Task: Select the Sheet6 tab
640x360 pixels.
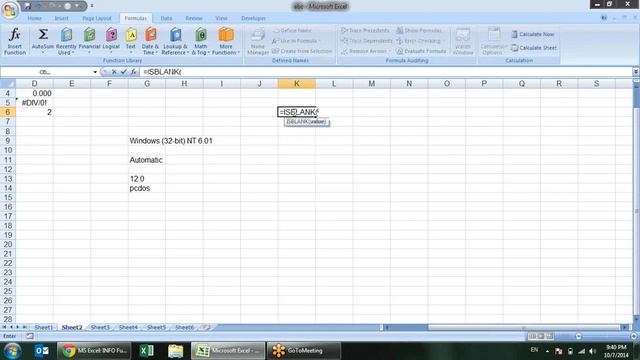Action: pyautogui.click(x=184, y=327)
